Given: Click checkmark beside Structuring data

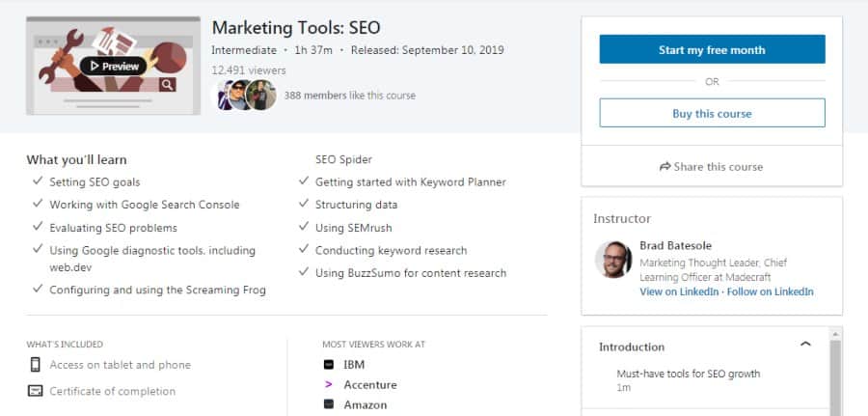Looking at the screenshot, I should pos(304,204).
